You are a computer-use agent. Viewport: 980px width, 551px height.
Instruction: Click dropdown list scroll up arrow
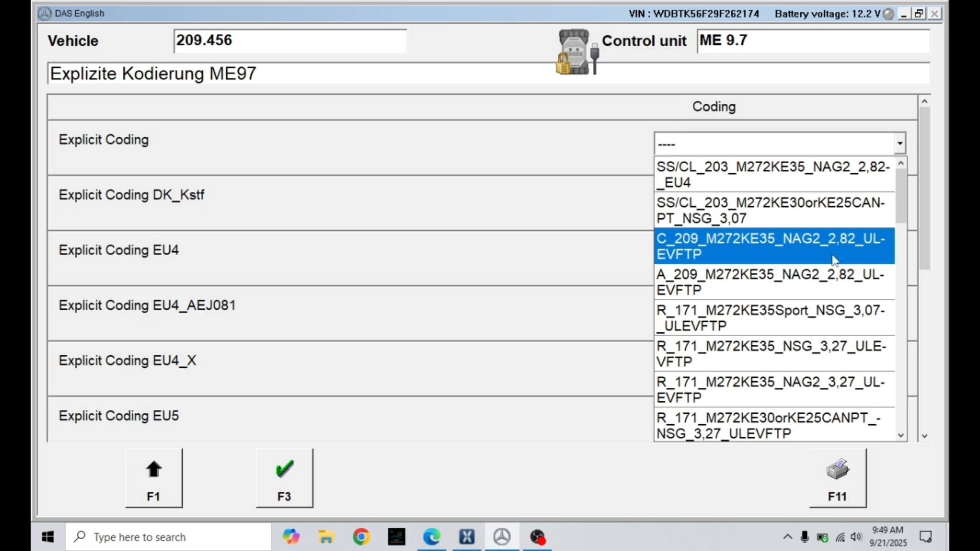pyautogui.click(x=901, y=164)
